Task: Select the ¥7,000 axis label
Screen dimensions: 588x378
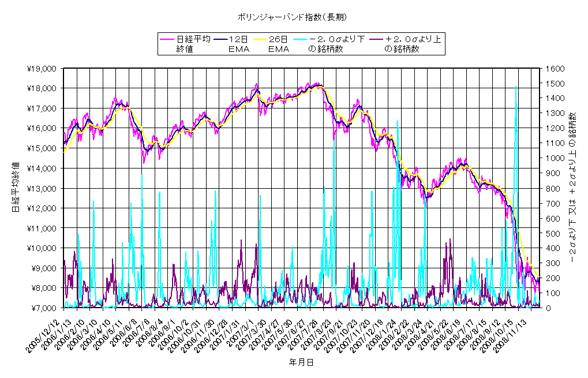Action: pos(43,308)
